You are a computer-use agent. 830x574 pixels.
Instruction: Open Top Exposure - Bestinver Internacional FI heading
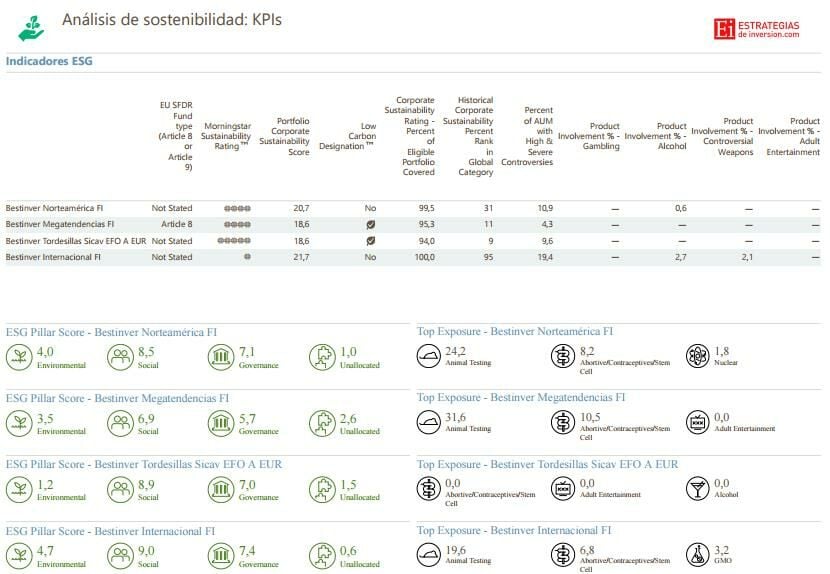(x=514, y=530)
